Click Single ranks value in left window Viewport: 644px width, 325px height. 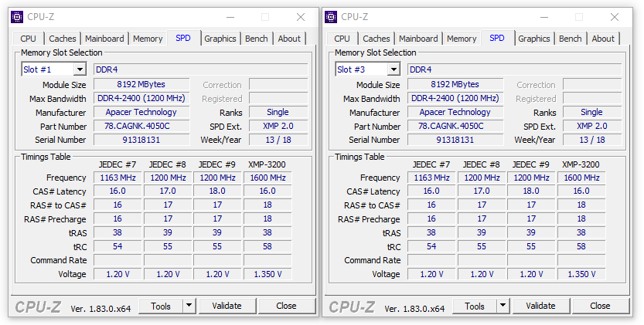tap(278, 113)
